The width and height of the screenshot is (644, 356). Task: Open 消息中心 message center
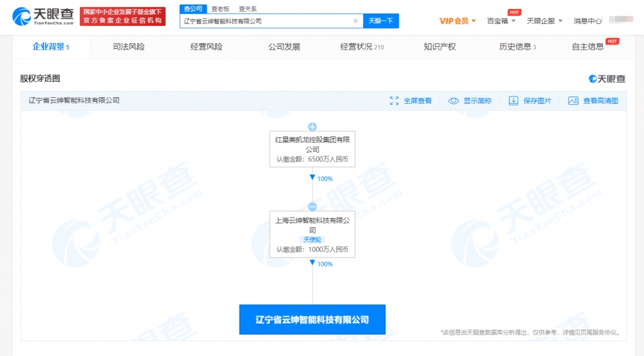click(588, 21)
